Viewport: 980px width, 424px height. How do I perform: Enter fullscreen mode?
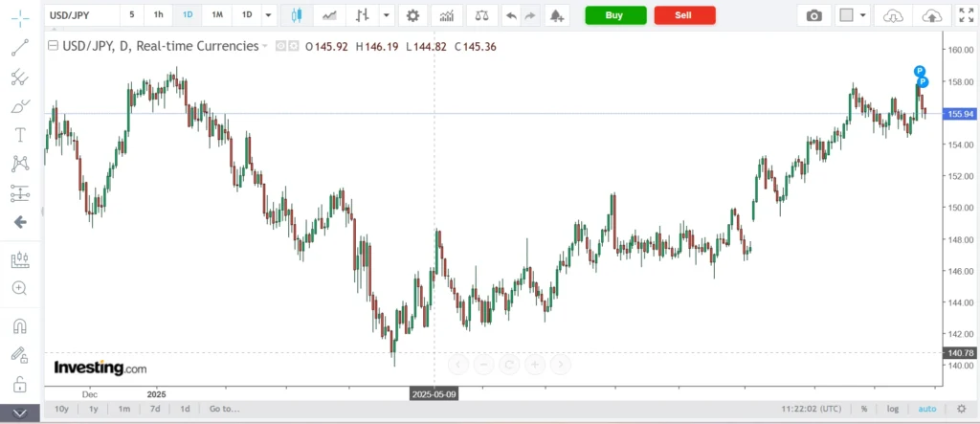point(967,15)
